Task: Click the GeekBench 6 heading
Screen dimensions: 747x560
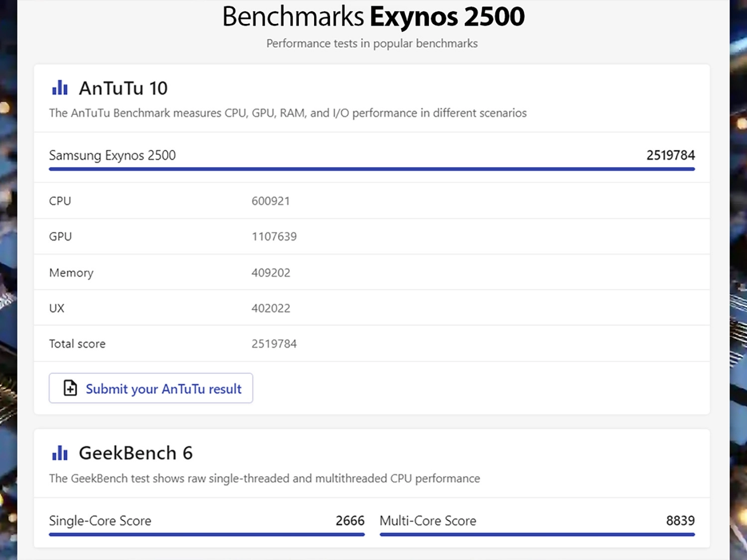Action: (135, 453)
